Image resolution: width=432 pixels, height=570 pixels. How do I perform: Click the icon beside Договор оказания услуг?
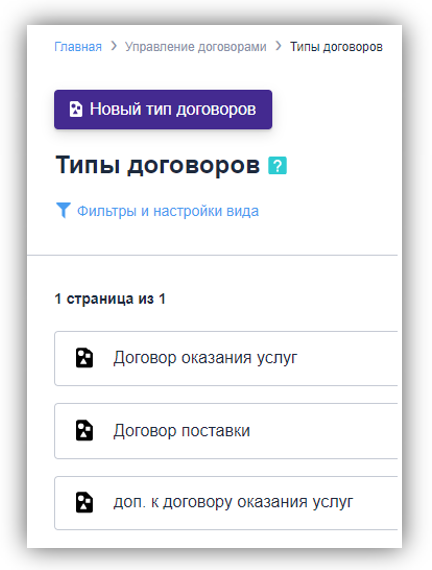pyautogui.click(x=84, y=358)
